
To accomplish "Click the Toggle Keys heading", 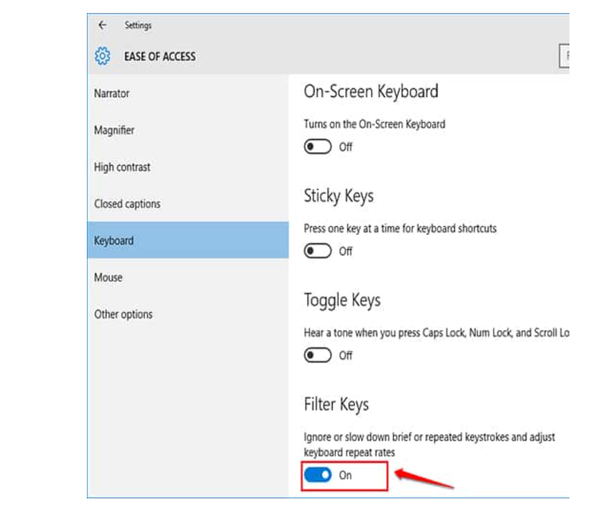I will click(342, 300).
